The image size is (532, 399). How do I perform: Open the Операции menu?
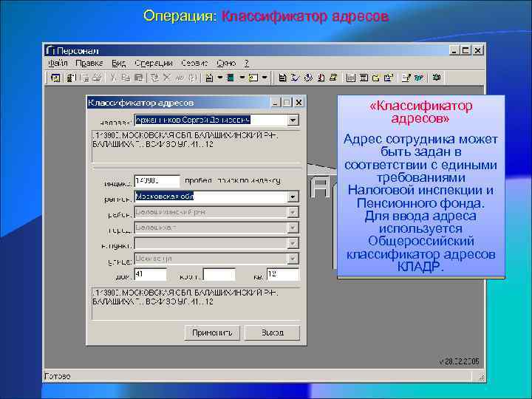pyautogui.click(x=154, y=64)
